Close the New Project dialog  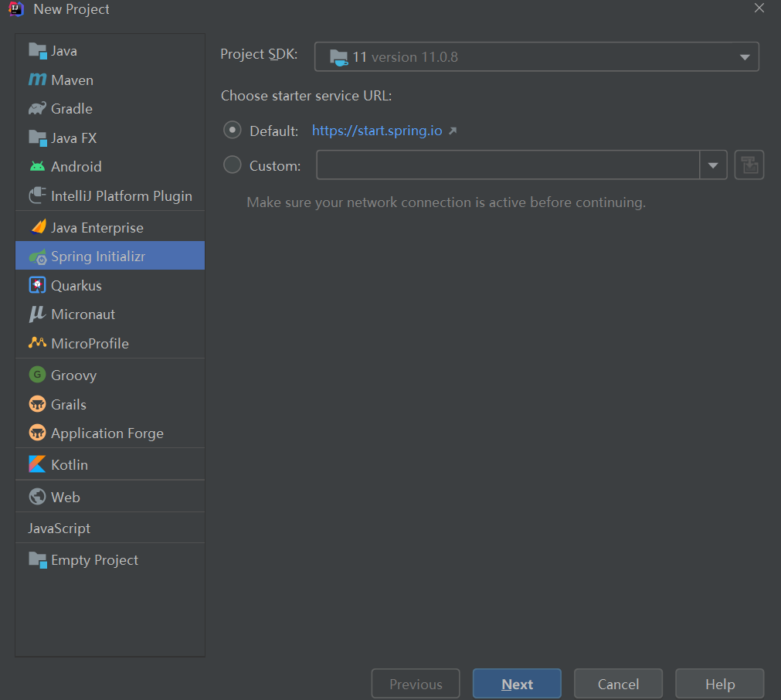(759, 8)
